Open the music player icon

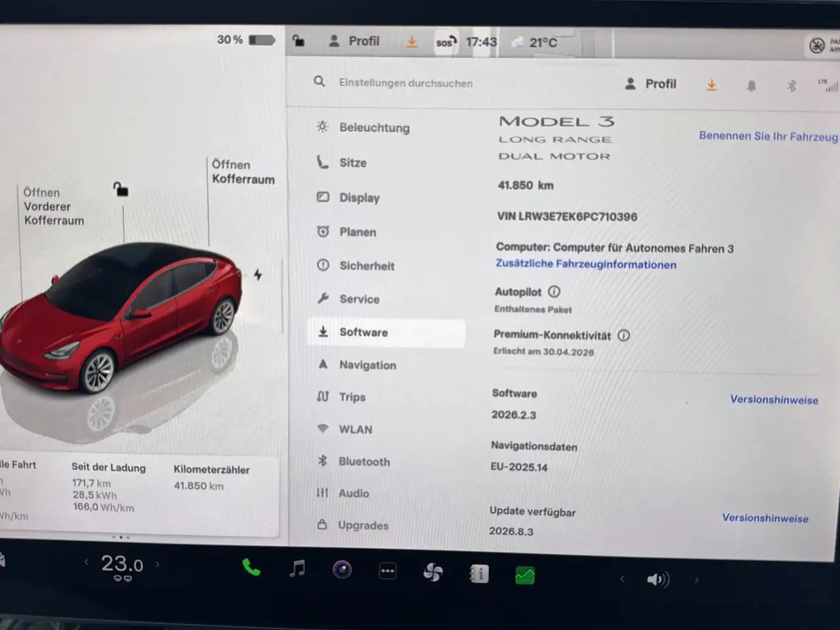tap(297, 569)
